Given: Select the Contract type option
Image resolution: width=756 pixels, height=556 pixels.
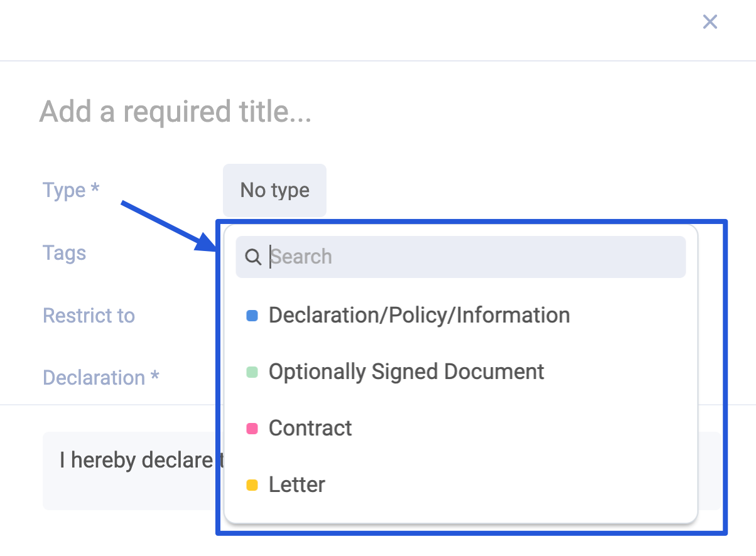Looking at the screenshot, I should point(461,428).
